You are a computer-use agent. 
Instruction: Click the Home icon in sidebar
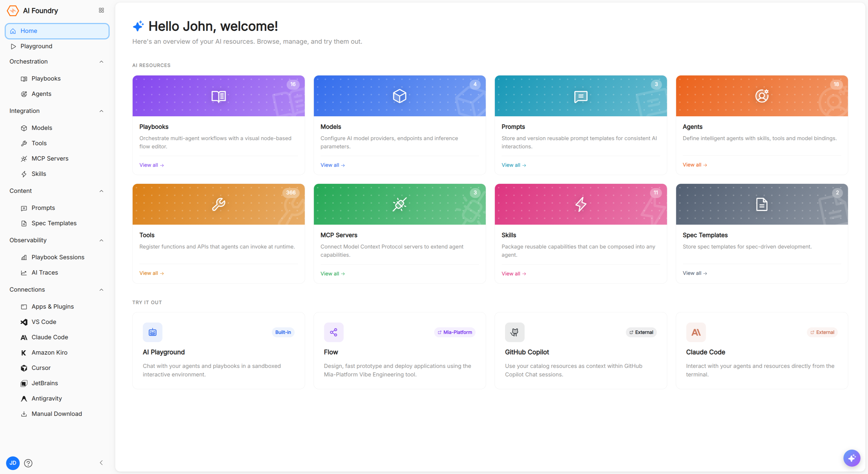tap(13, 31)
